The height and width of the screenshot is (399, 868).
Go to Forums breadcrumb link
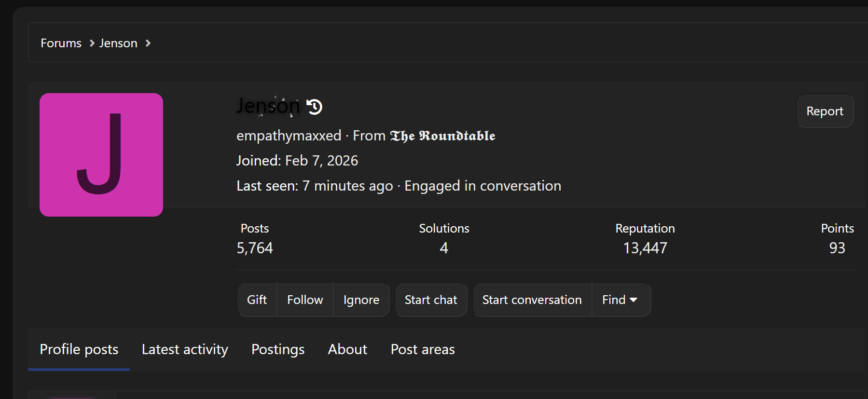pyautogui.click(x=61, y=43)
